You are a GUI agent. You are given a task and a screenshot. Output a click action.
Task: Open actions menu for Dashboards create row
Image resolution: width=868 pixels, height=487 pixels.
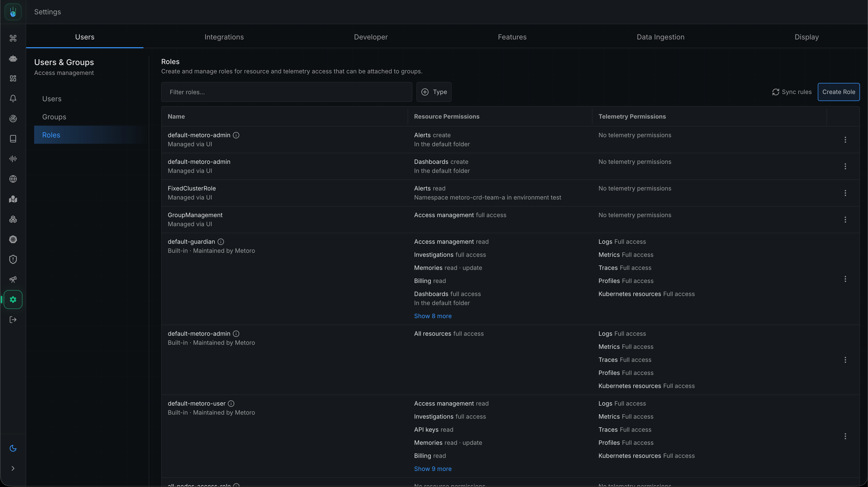[845, 166]
